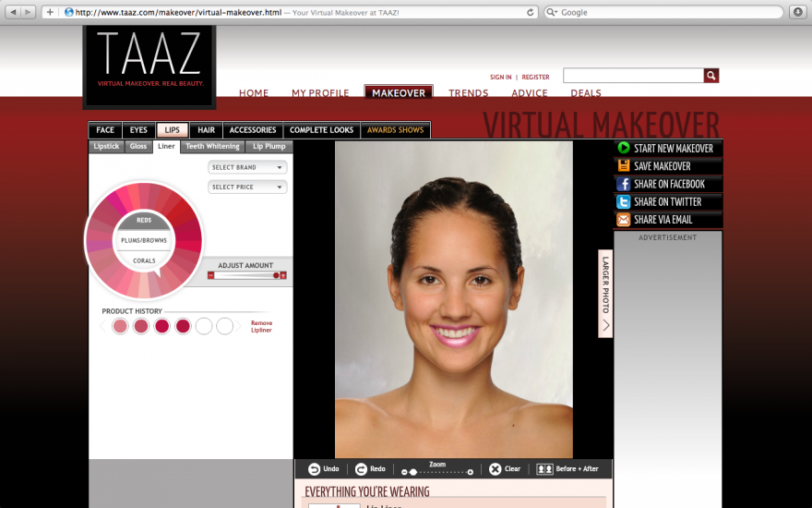Click the Clear X icon
Image resolution: width=812 pixels, height=508 pixels.
496,469
